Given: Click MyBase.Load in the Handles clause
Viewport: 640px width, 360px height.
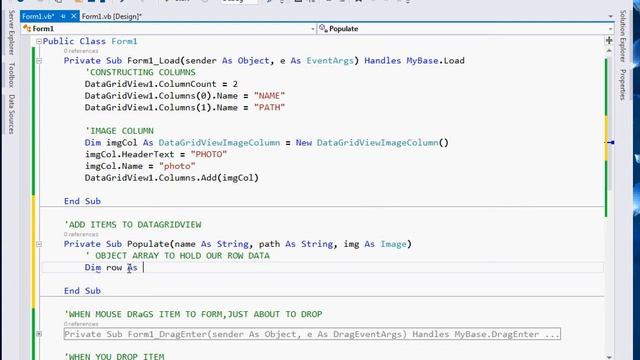Looking at the screenshot, I should pyautogui.click(x=436, y=61).
